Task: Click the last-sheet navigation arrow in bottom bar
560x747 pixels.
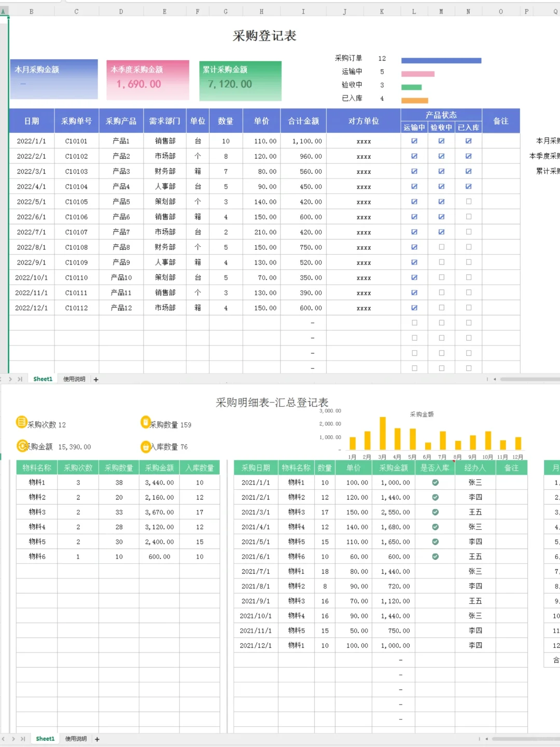Action: pyautogui.click(x=24, y=738)
